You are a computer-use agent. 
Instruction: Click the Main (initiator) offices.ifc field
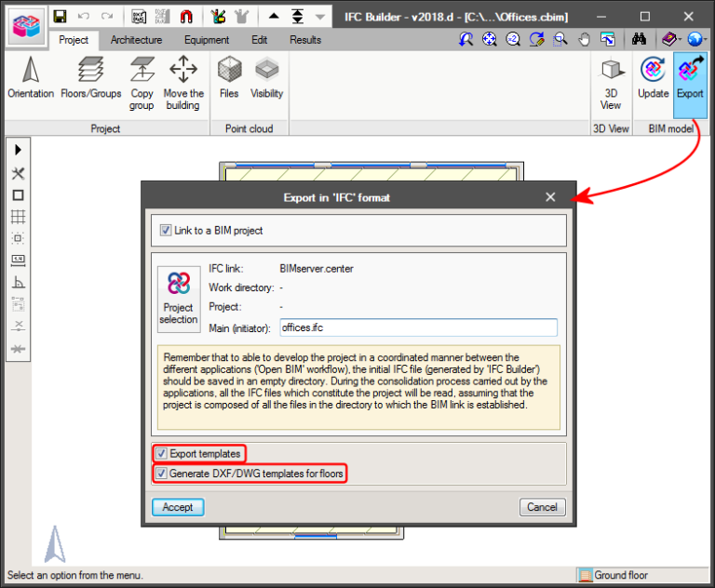(x=418, y=327)
